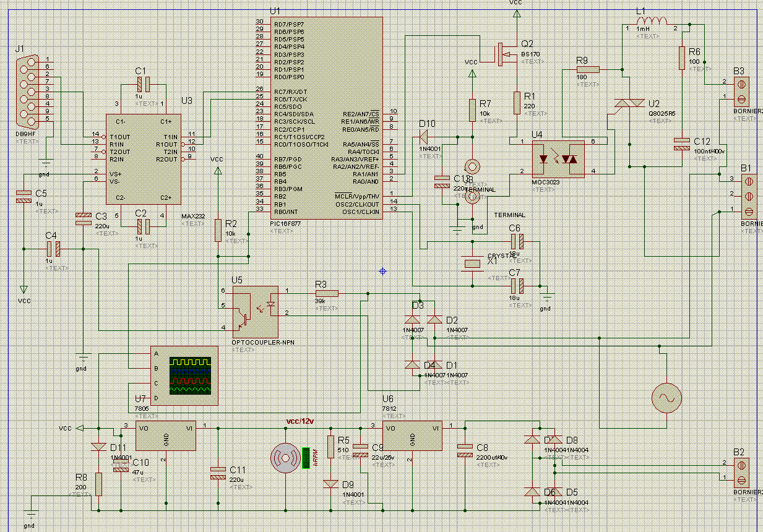Image resolution: width=763 pixels, height=532 pixels.
Task: Select resistor R7 10k symbol
Action: click(x=472, y=109)
